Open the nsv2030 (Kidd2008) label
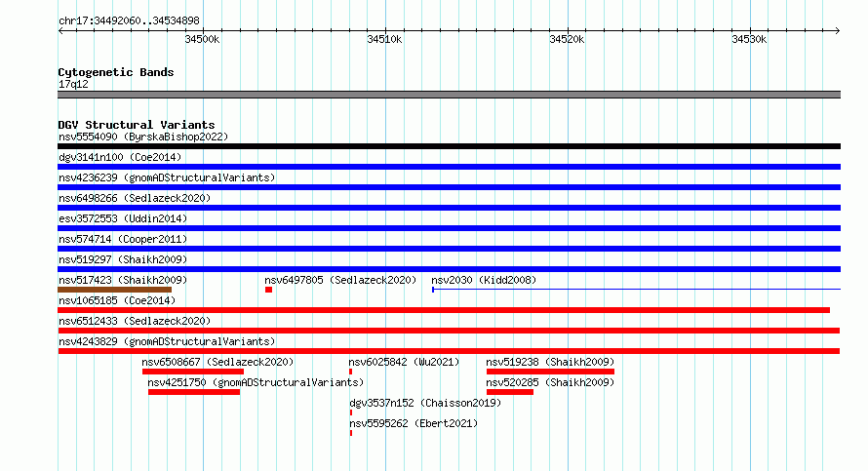Screen dimensions: 868x471 pos(484,280)
